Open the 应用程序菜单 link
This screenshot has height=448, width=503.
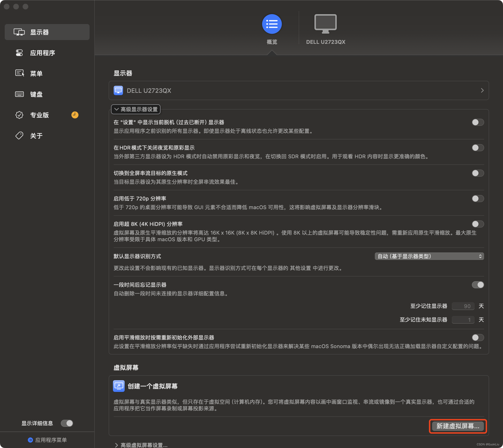click(x=48, y=440)
